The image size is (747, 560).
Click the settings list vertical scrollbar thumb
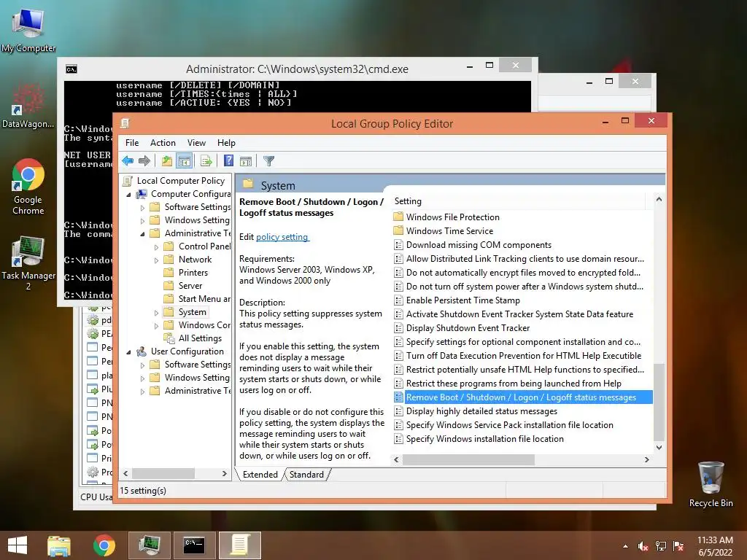pos(659,402)
